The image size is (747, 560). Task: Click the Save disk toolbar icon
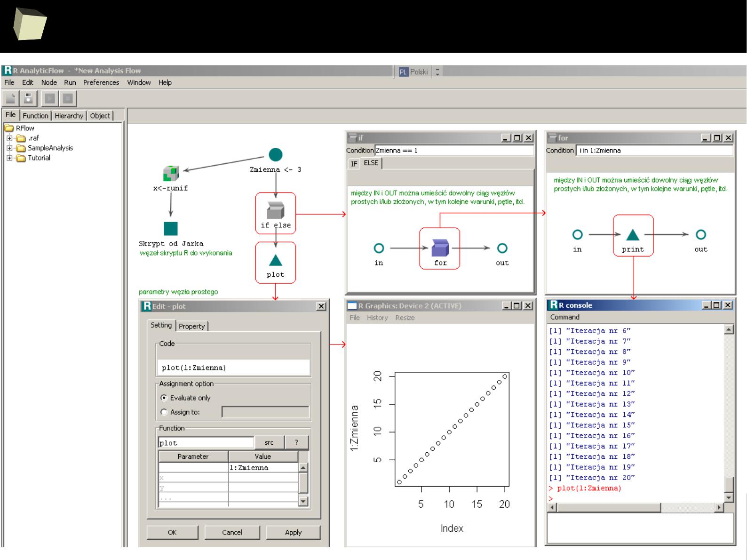29,98
